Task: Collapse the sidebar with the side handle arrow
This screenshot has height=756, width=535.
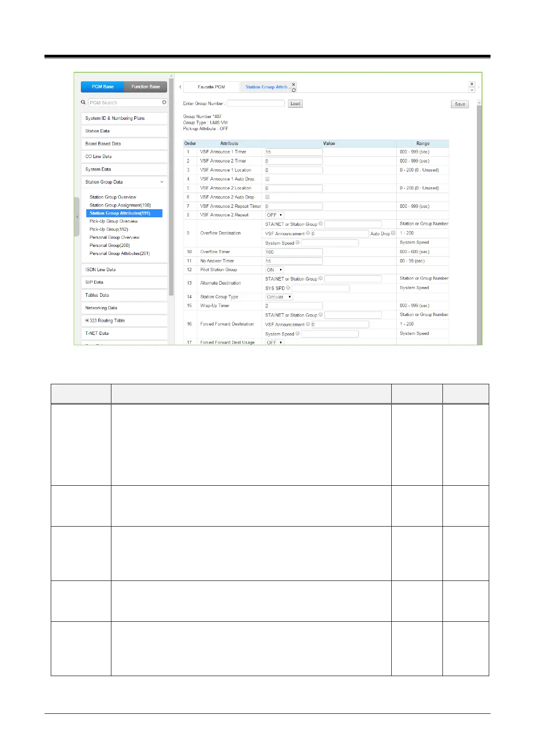Action: pyautogui.click(x=77, y=217)
